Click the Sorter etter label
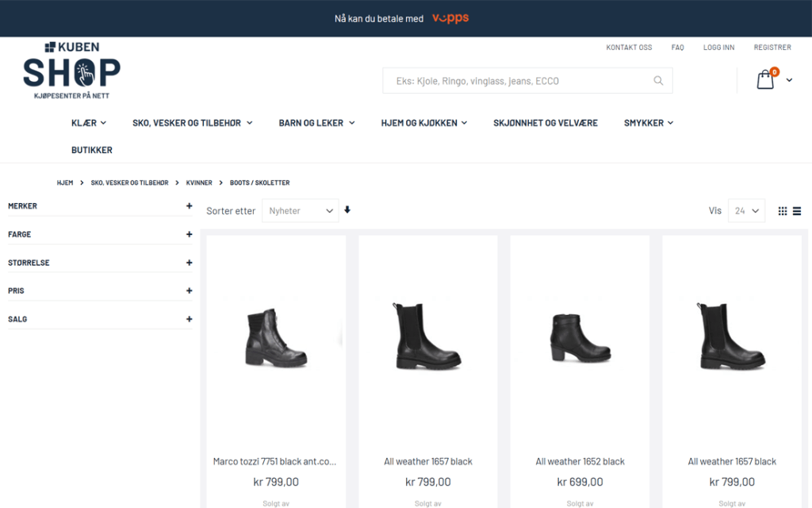This screenshot has width=812, height=508. pos(231,211)
